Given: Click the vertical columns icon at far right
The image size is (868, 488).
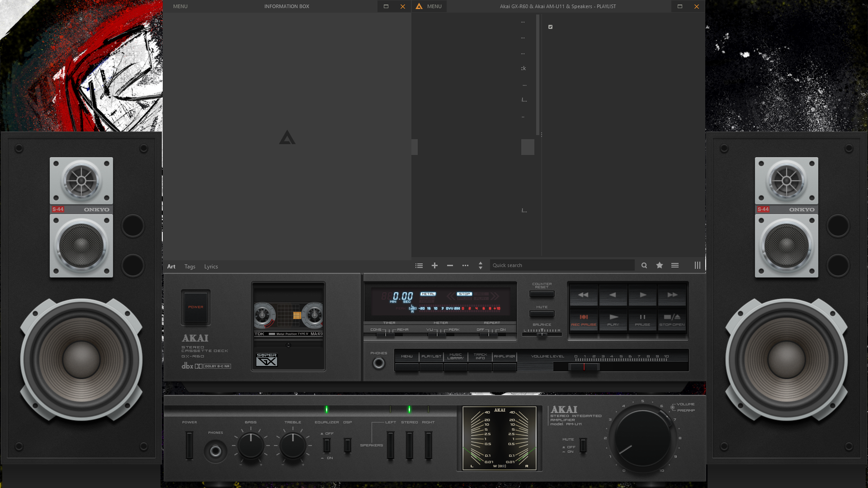Looking at the screenshot, I should 697,265.
